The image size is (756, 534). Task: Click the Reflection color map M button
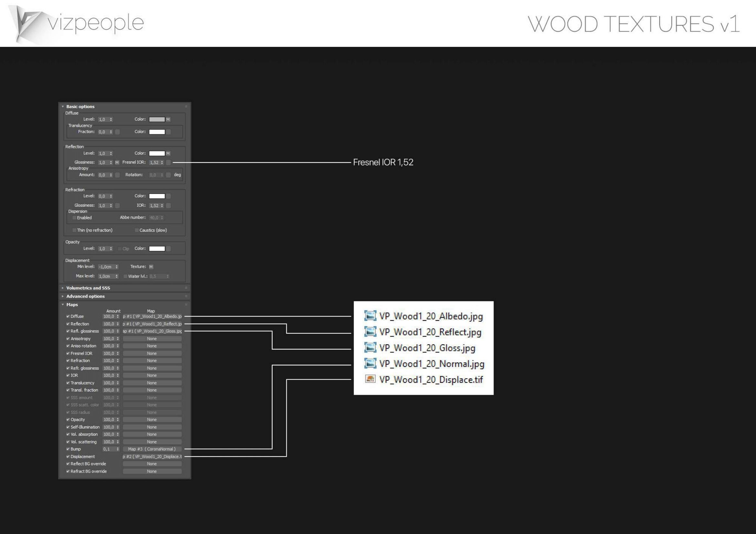pyautogui.click(x=168, y=153)
